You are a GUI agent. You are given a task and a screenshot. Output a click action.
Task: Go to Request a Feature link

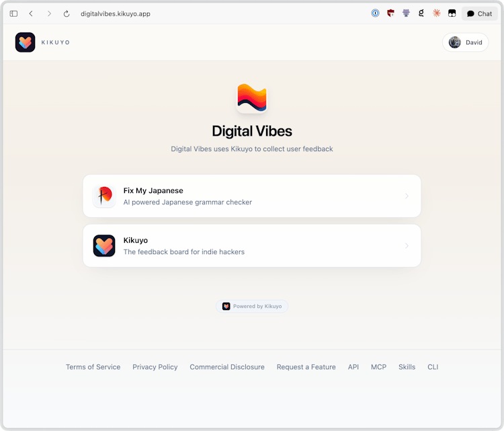pos(306,367)
